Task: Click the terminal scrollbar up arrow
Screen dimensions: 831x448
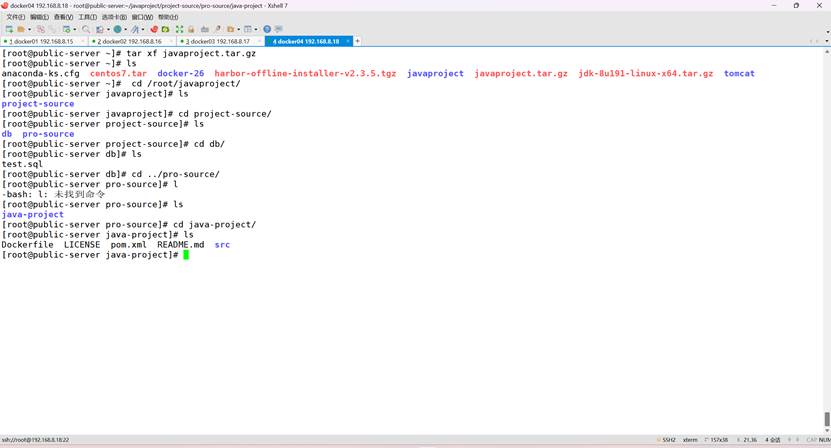Action: [827, 52]
